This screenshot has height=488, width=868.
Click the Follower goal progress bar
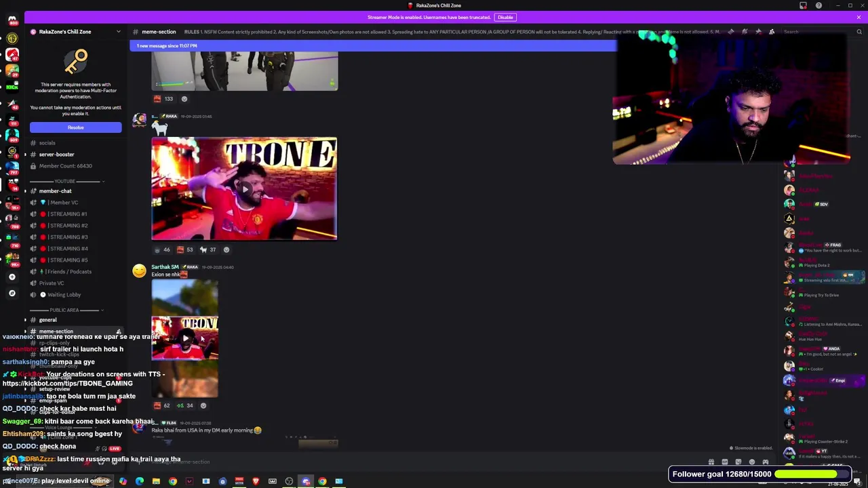pyautogui.click(x=812, y=474)
